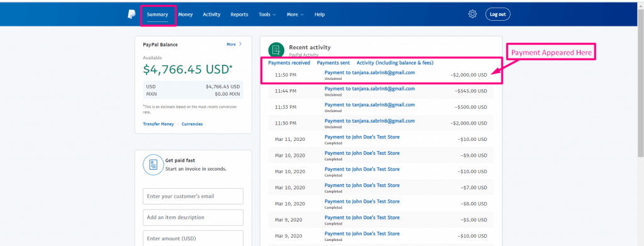
Task: Click the Recent activity green document icon
Action: pyautogui.click(x=277, y=50)
